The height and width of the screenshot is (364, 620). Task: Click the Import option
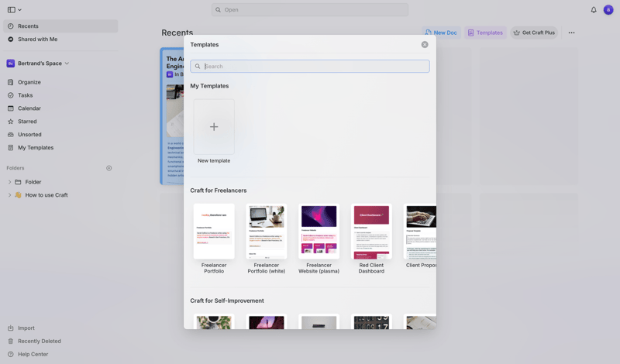click(26, 328)
